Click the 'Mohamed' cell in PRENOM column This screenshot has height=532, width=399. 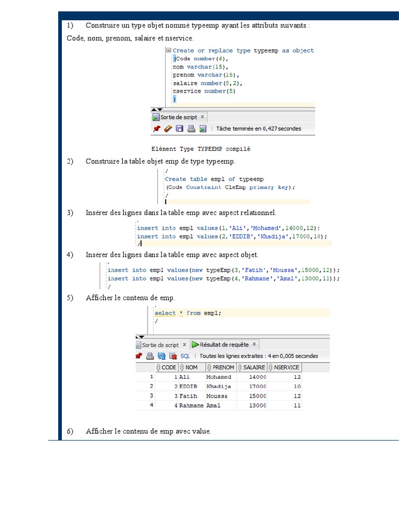tap(221, 377)
